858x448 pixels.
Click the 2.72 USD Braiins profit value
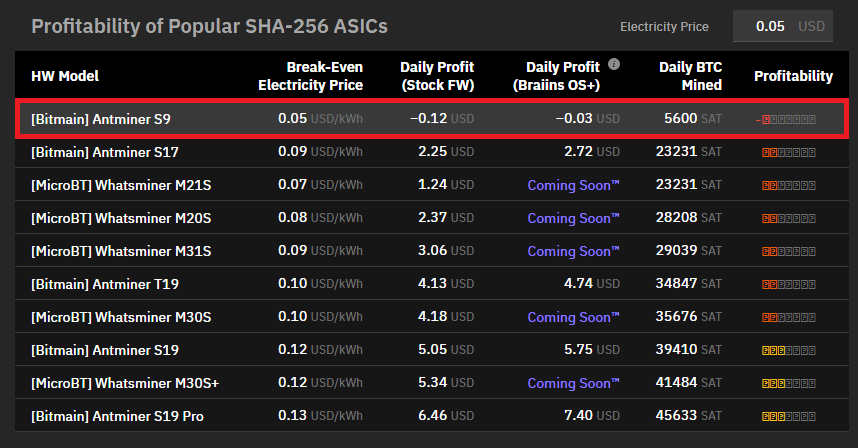tap(592, 152)
